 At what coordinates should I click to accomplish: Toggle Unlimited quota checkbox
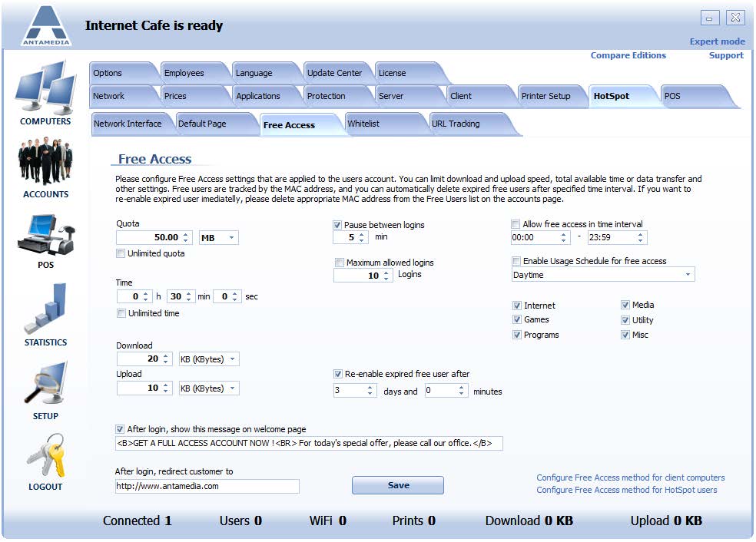pyautogui.click(x=121, y=253)
